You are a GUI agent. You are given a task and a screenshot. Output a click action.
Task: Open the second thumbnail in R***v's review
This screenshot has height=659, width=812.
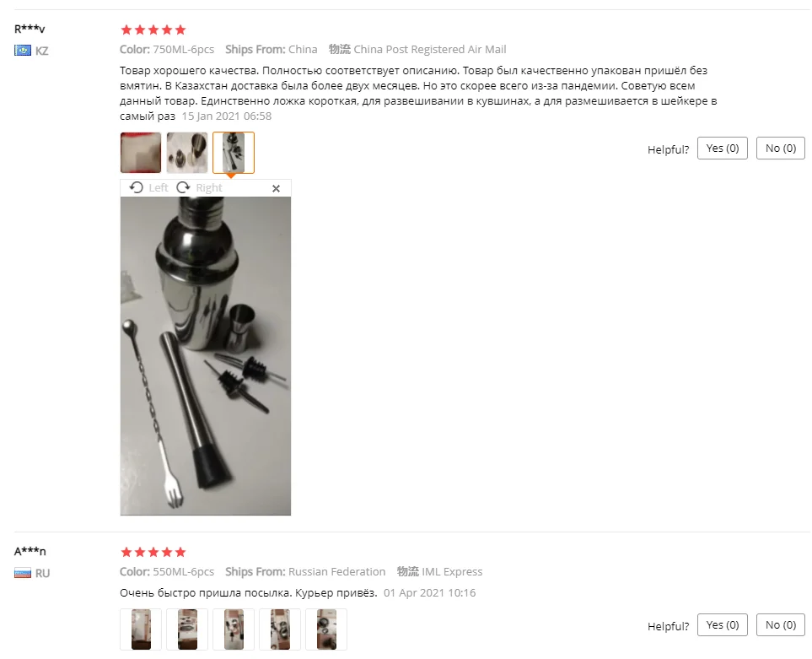point(187,153)
